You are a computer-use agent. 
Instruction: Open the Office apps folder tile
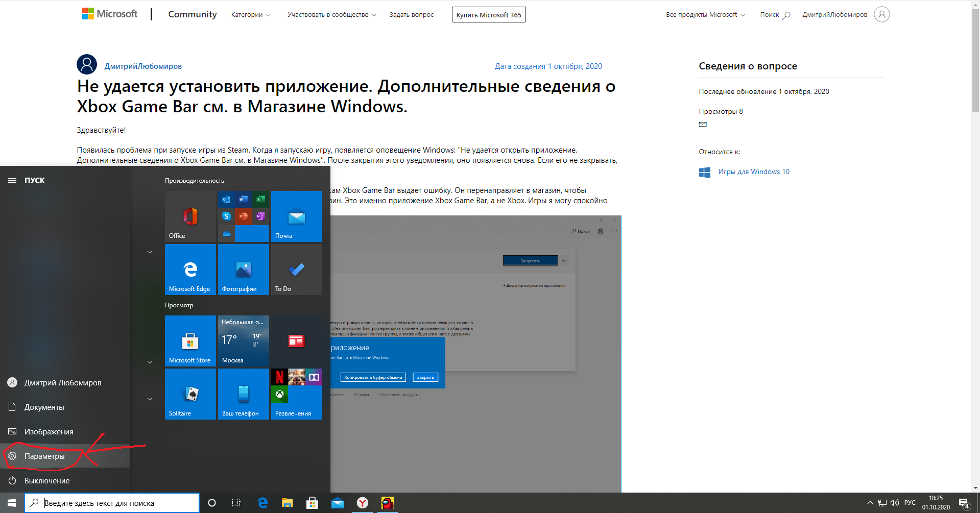[244, 216]
